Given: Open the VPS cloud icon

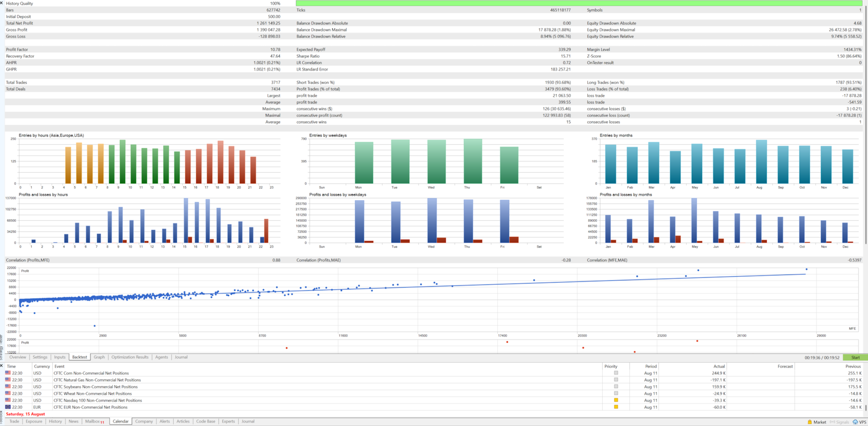Looking at the screenshot, I should pyautogui.click(x=855, y=422).
